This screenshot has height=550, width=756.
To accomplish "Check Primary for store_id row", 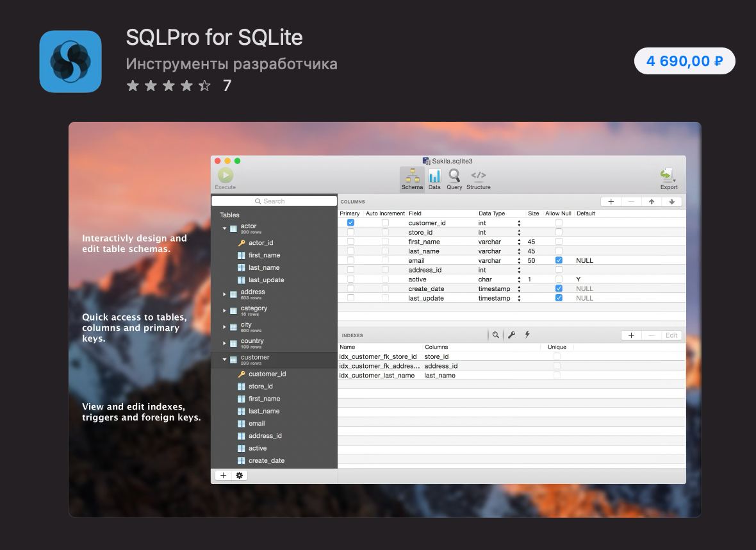I will coord(350,232).
